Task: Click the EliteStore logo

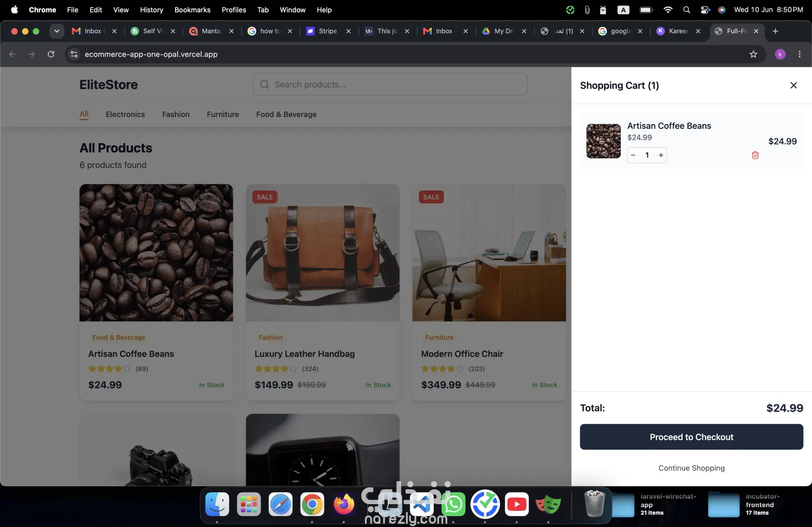Action: [x=109, y=85]
